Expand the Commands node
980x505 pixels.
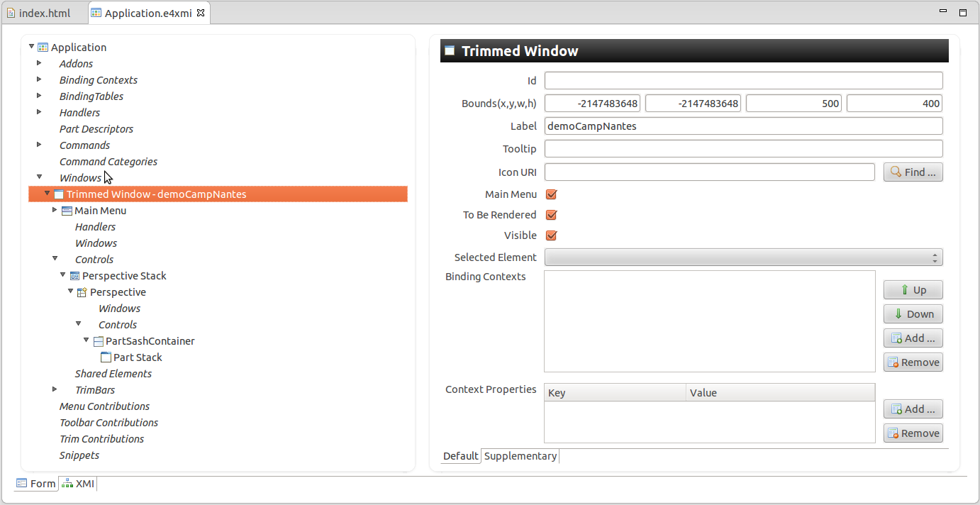40,145
